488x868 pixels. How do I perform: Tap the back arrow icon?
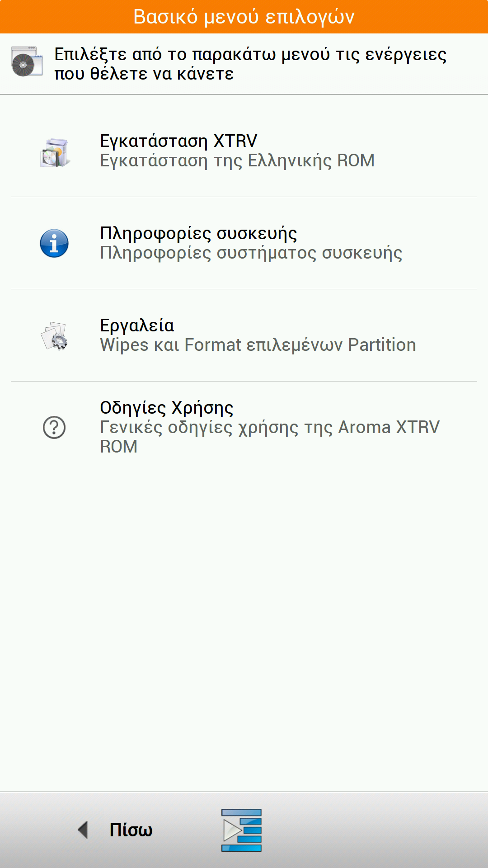pyautogui.click(x=83, y=830)
